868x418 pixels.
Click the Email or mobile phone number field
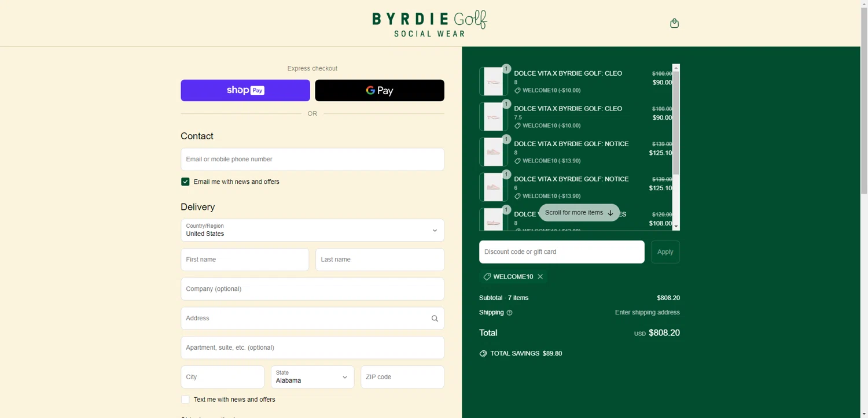312,159
